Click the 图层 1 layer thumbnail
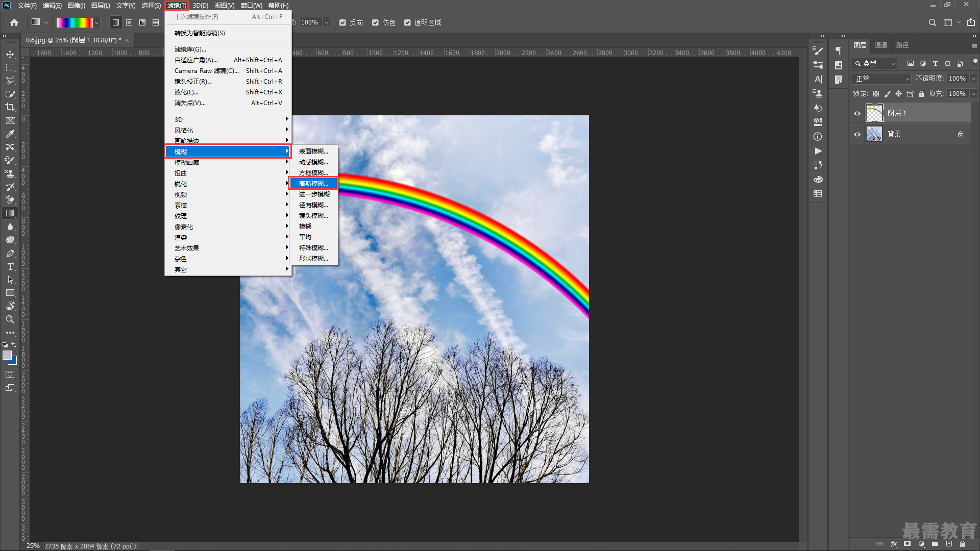The height and width of the screenshot is (551, 980). pyautogui.click(x=874, y=113)
